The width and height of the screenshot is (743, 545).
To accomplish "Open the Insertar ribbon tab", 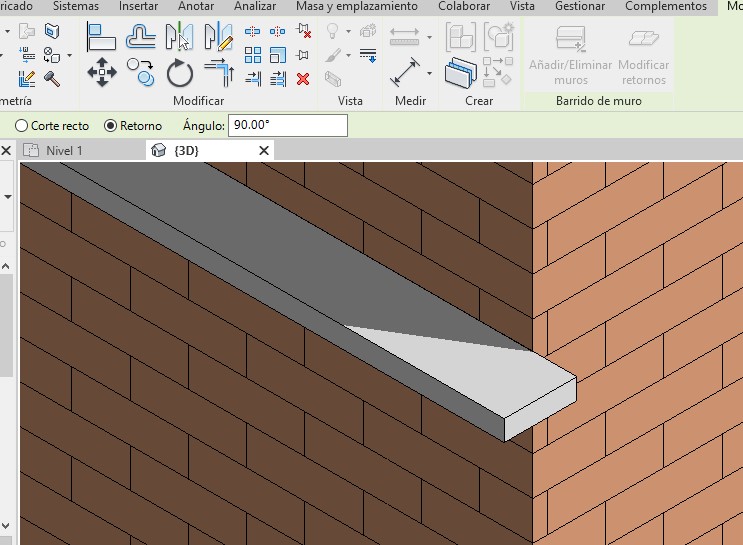I will (x=138, y=6).
